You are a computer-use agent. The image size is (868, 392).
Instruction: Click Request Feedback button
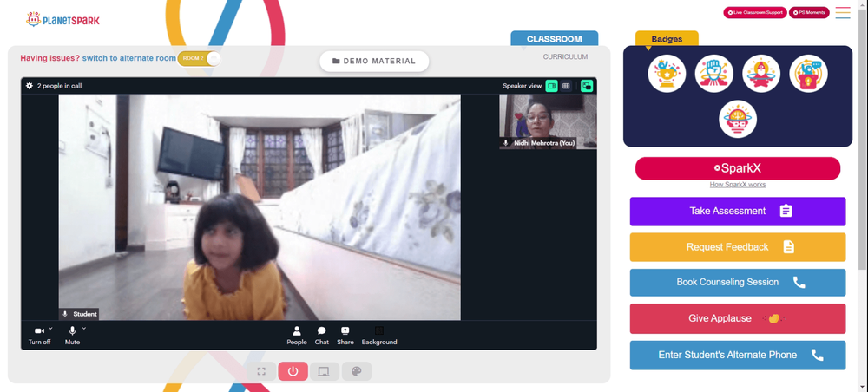pyautogui.click(x=737, y=247)
